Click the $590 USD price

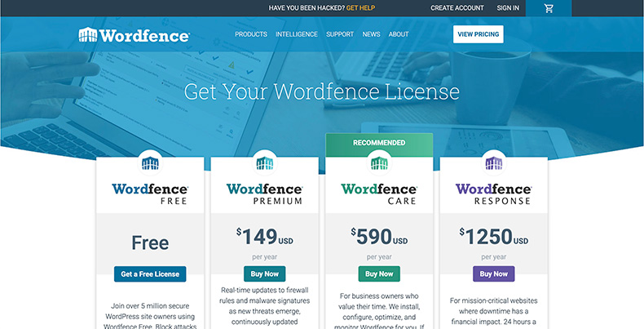tap(379, 237)
